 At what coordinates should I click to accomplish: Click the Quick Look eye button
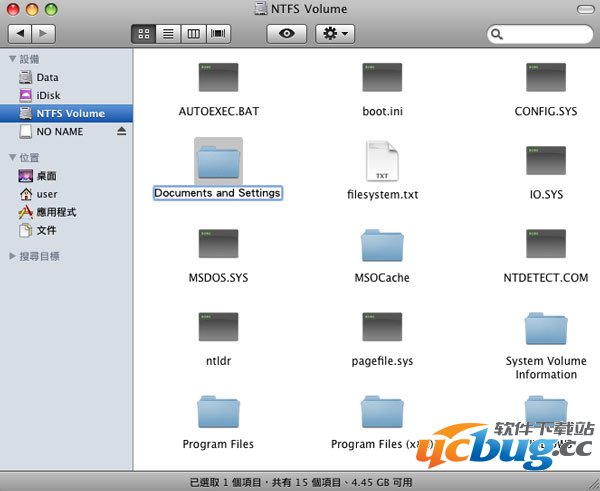(286, 34)
